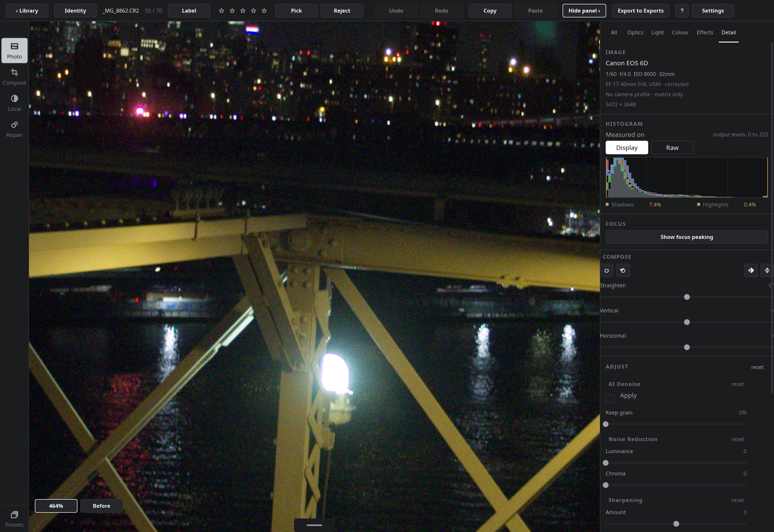
Task: Mark photo as Reject
Action: point(342,11)
